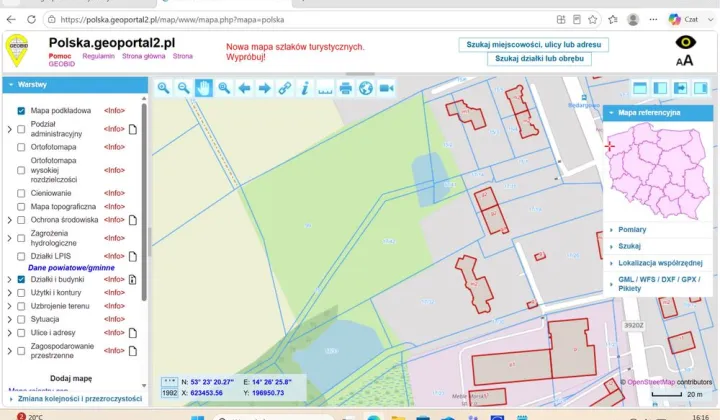Open the Strona główna link
This screenshot has height=420, width=720.
click(143, 56)
